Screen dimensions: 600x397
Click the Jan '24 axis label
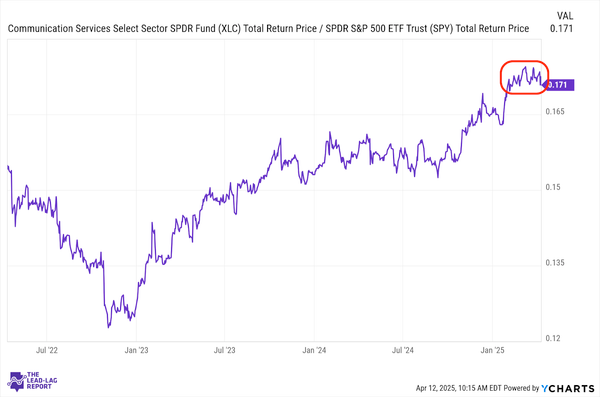(x=314, y=350)
